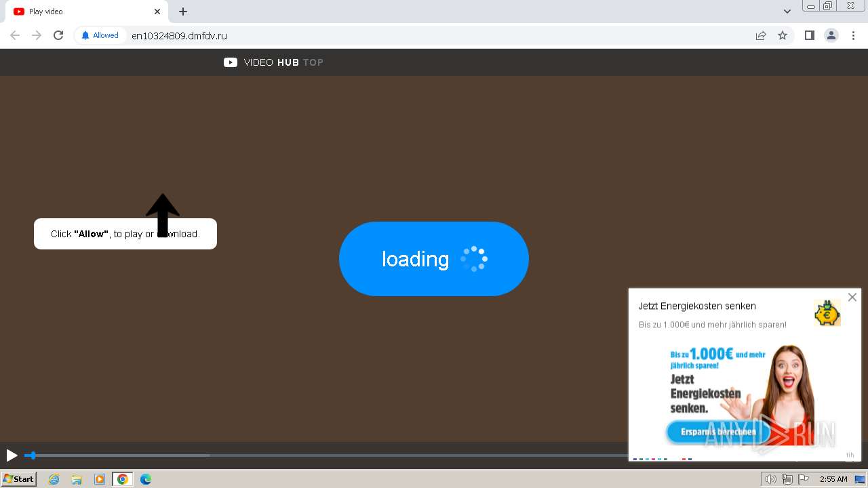868x488 pixels.
Task: Click the volume speaker tray icon
Action: (x=771, y=479)
